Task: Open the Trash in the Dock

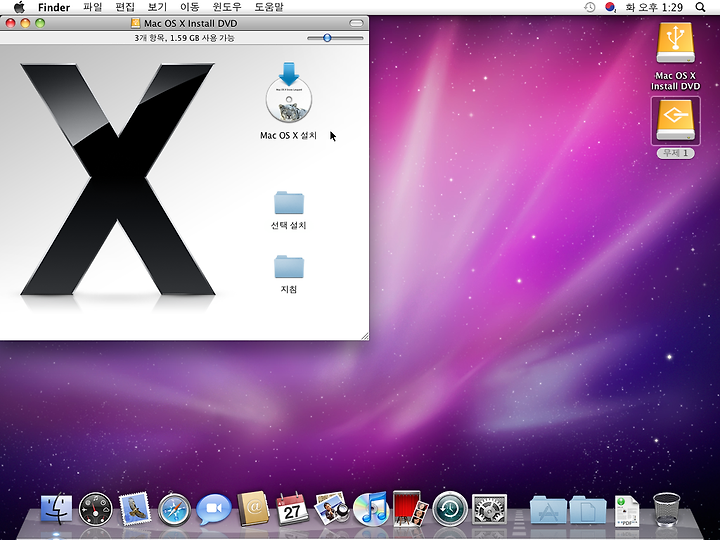Action: [666, 509]
